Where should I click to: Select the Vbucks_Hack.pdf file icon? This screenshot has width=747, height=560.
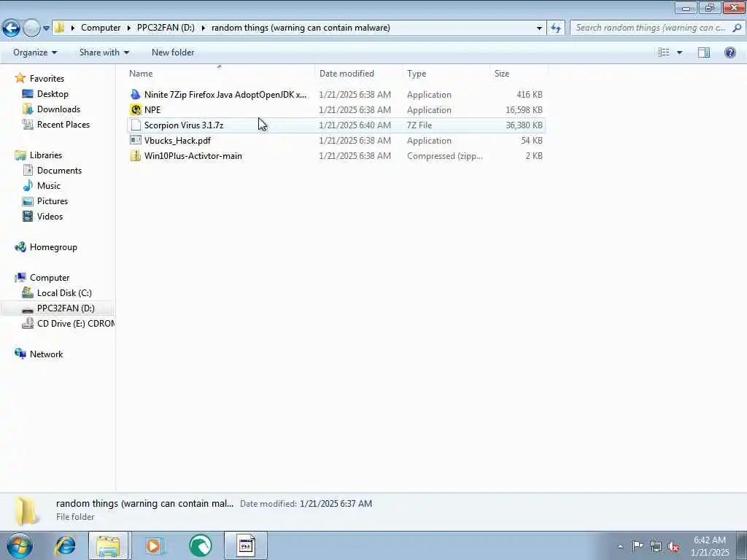(x=136, y=141)
